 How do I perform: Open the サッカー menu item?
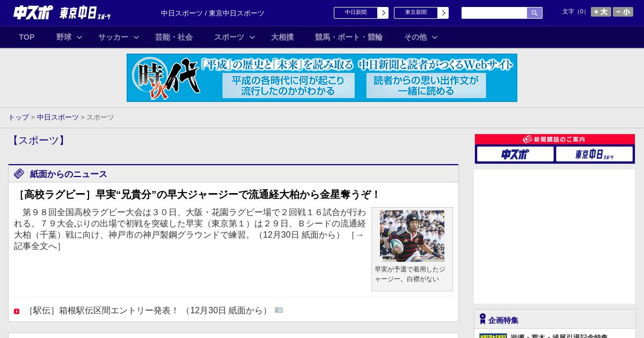113,37
